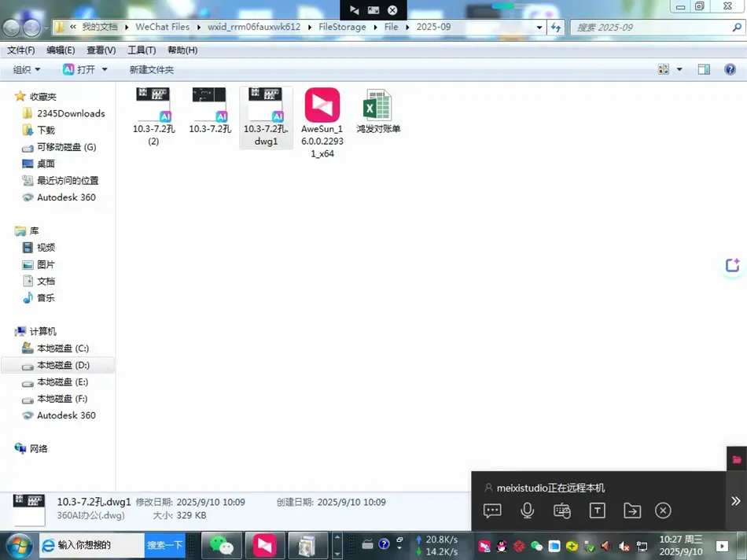The image size is (747, 560).
Task: Open Explorer help question mark icon
Action: pyautogui.click(x=730, y=69)
